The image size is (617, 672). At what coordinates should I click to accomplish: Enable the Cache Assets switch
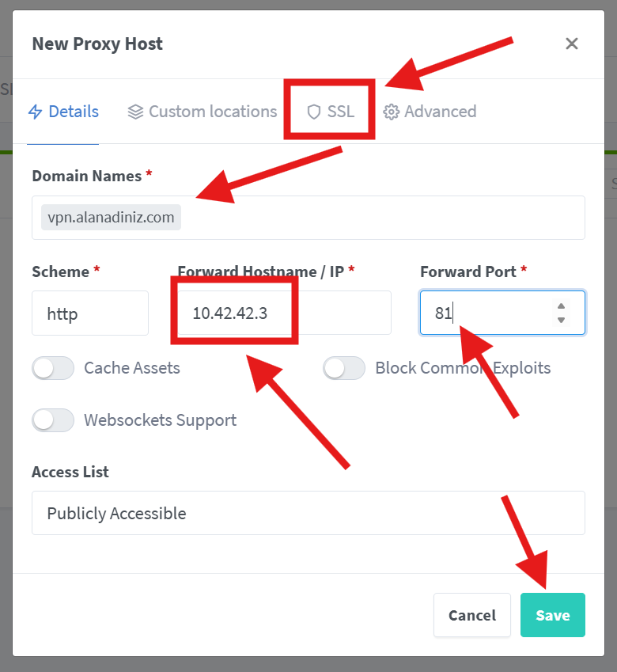point(53,368)
